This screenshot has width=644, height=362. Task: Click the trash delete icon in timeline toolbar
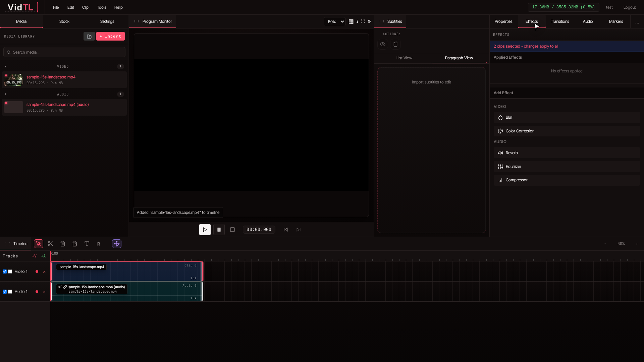63,244
